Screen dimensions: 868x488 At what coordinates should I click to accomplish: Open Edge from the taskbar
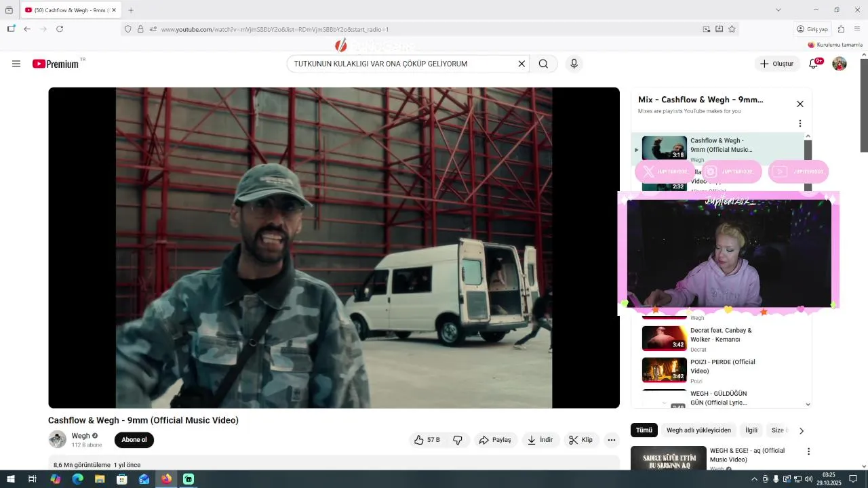[77, 479]
